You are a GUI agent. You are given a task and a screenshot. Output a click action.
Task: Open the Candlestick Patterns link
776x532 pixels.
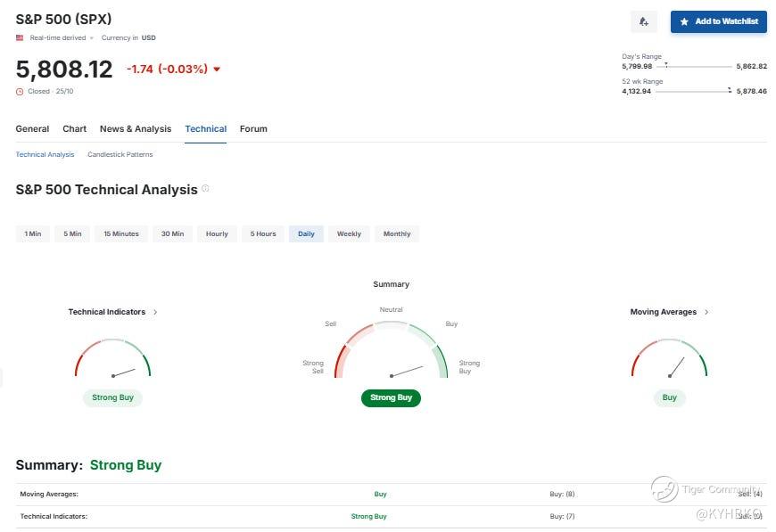(120, 154)
